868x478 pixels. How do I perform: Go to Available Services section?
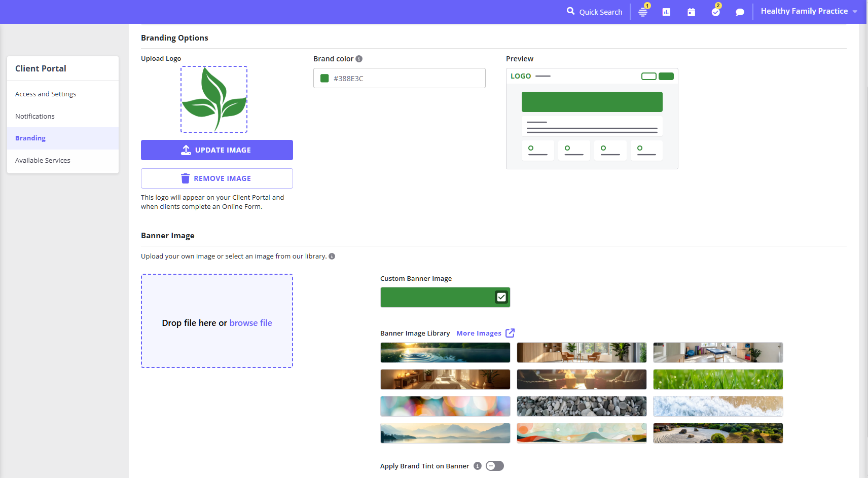43,161
